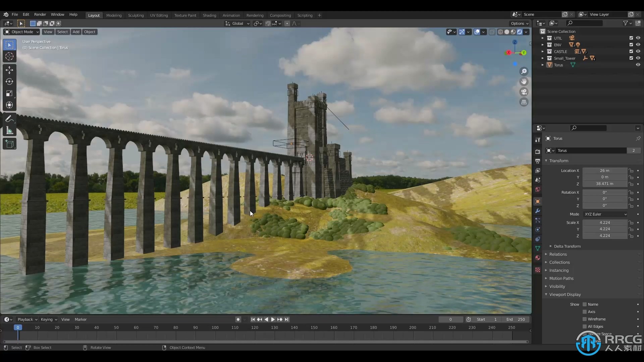644x362 pixels.
Task: Open the viewport Add menu
Action: (76, 32)
